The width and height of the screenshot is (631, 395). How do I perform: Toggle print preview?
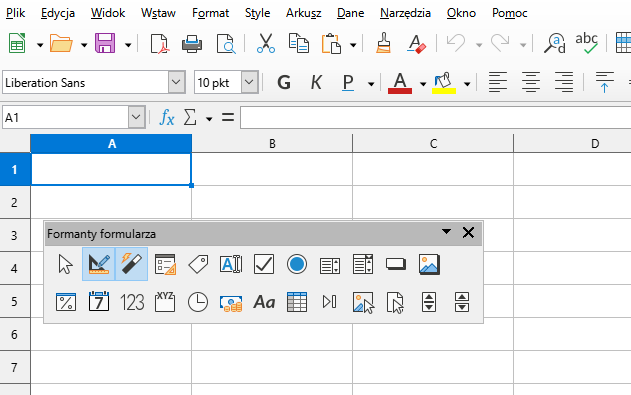(225, 43)
